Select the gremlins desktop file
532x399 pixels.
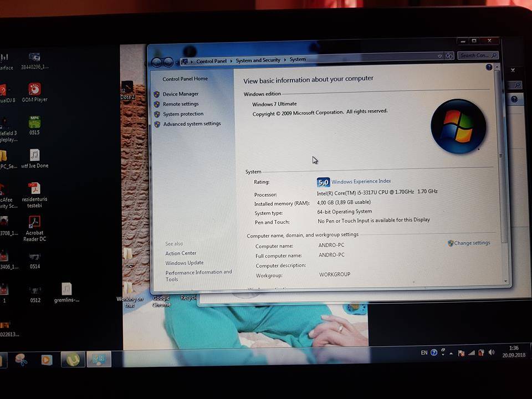[x=66, y=293]
